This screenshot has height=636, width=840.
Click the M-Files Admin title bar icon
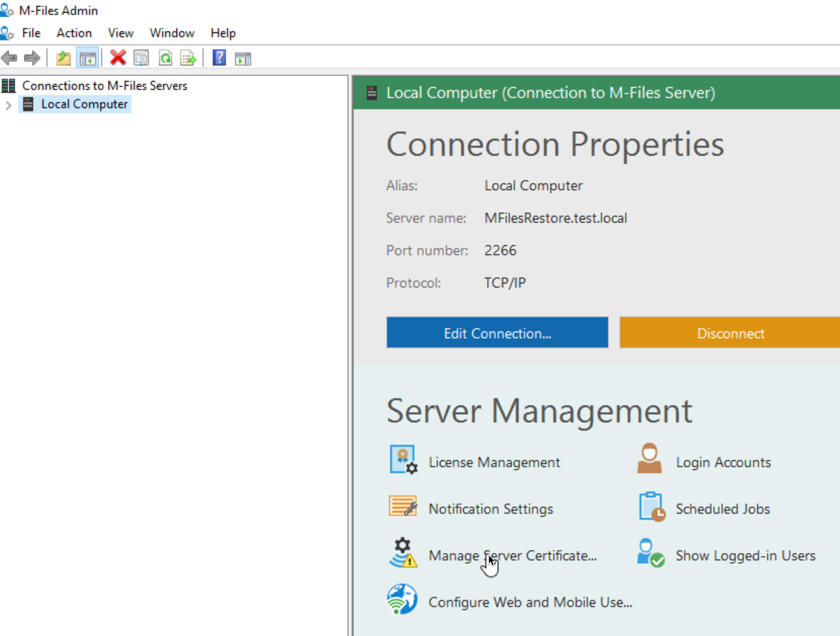coord(7,10)
